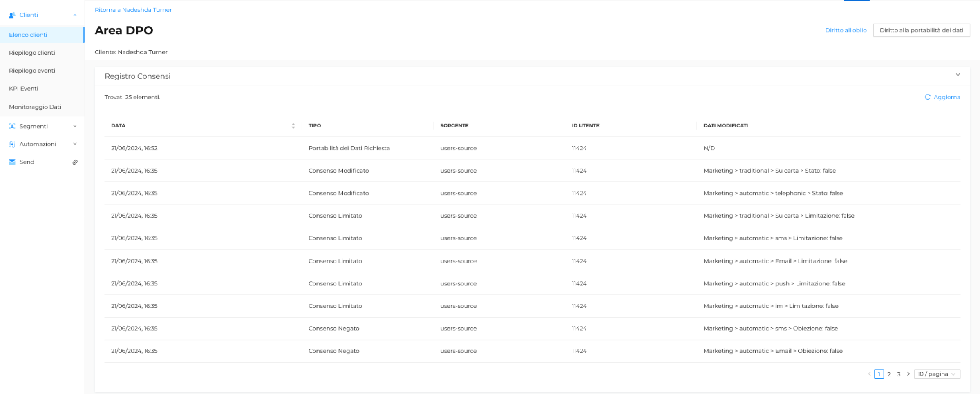The height and width of the screenshot is (394, 980).
Task: Click the Send envelope icon
Action: click(12, 162)
